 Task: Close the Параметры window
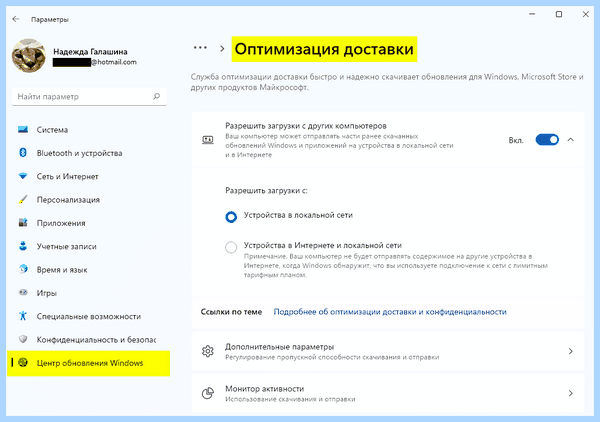585,14
